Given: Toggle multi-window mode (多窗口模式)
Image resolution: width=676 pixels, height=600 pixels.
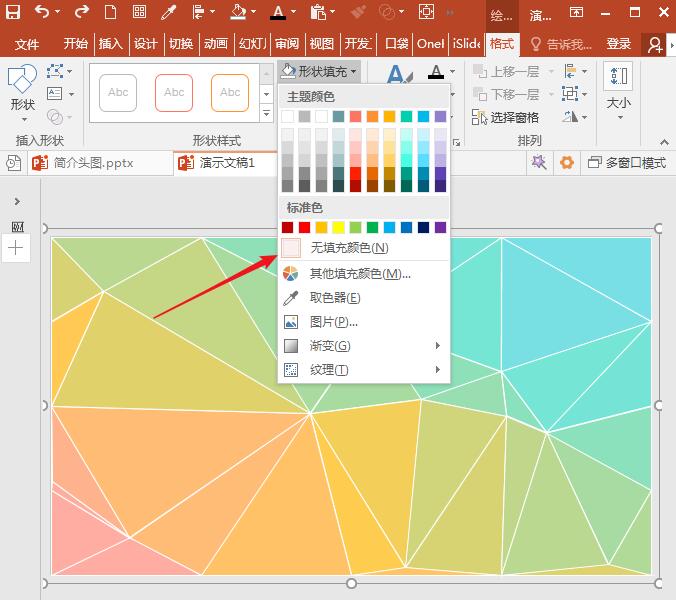Looking at the screenshot, I should pyautogui.click(x=626, y=162).
